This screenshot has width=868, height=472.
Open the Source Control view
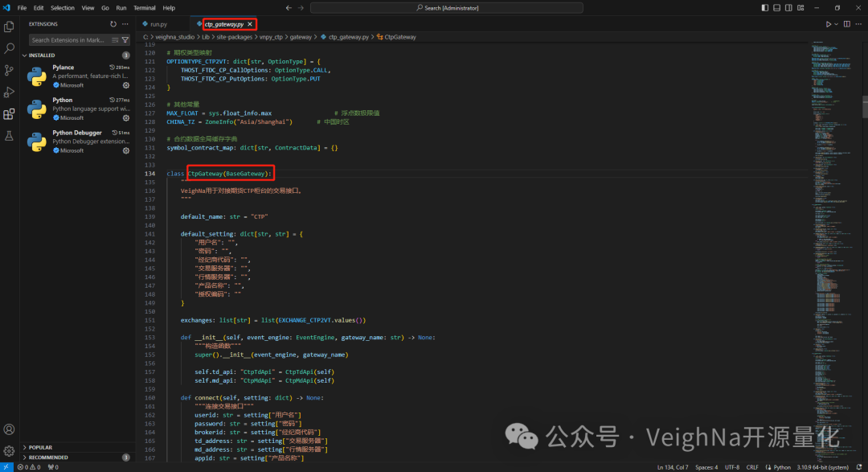[x=9, y=70]
